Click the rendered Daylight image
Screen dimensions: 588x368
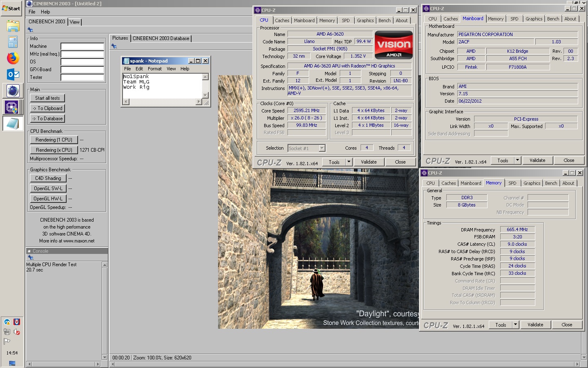(318, 202)
